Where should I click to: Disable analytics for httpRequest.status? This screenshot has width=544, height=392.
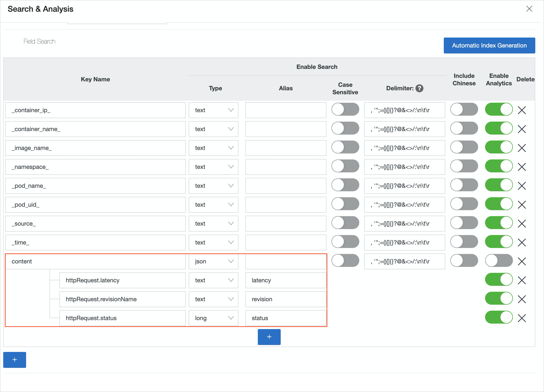pos(499,317)
